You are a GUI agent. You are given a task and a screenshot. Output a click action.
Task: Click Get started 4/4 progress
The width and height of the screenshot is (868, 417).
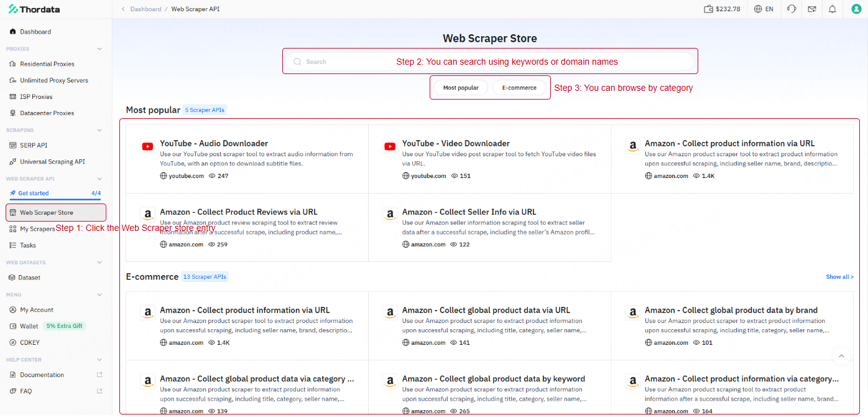(56, 193)
